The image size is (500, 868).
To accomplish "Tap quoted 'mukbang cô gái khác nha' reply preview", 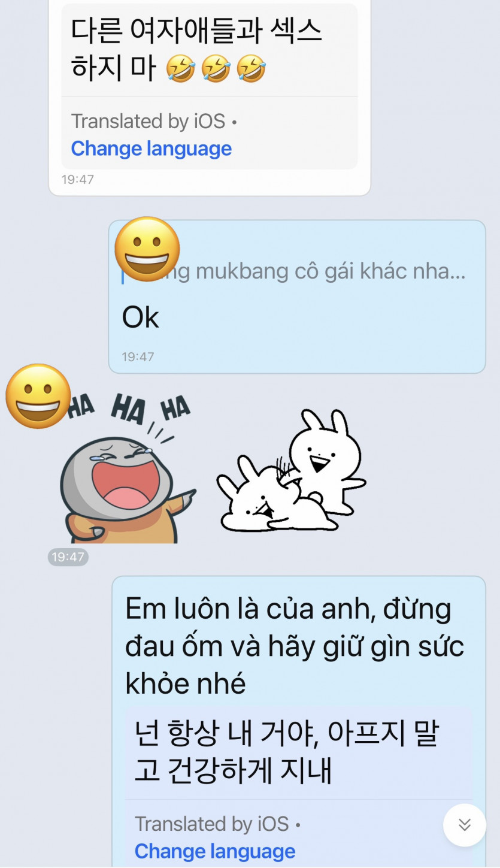I will point(294,271).
